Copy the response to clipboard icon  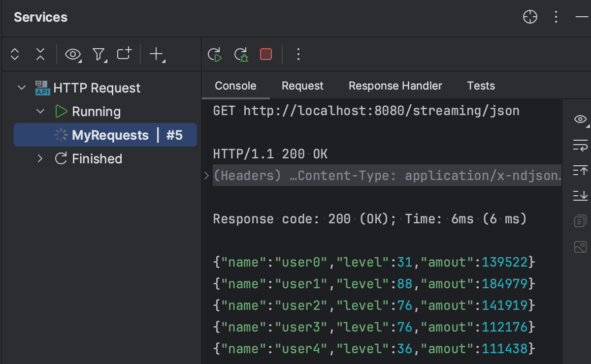(x=580, y=220)
